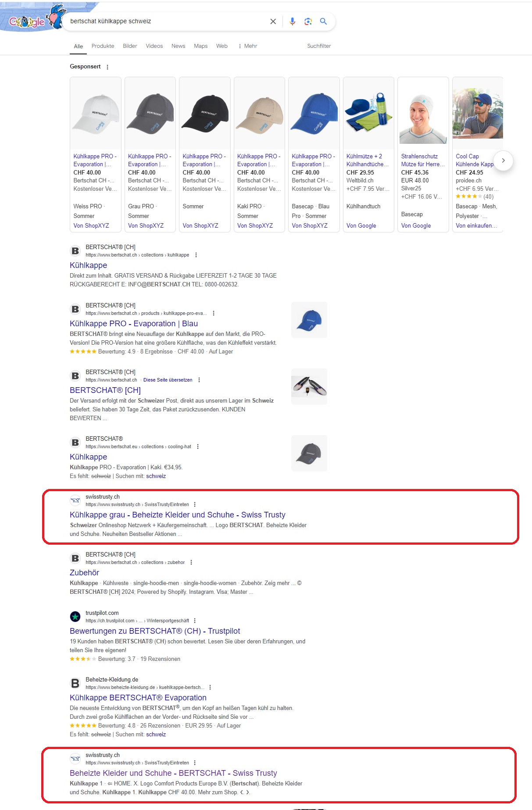Click Von Google under Weltbild.ch product
The width and height of the screenshot is (532, 810).
[x=361, y=226]
